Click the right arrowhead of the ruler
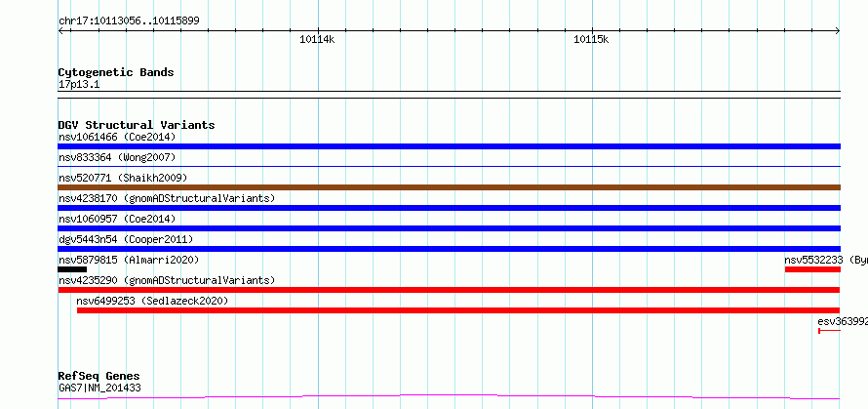Viewport: 868px width, 409px height. click(x=837, y=31)
